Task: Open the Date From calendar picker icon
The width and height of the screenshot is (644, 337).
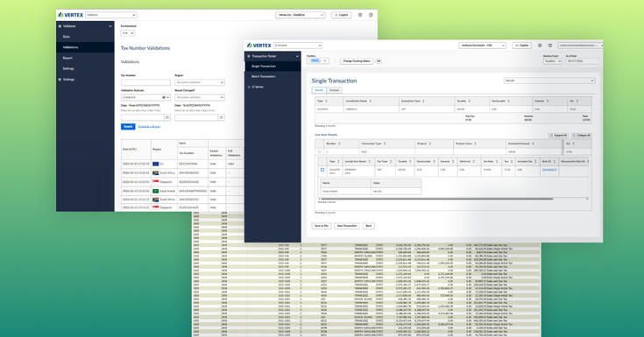Action: click(x=166, y=117)
